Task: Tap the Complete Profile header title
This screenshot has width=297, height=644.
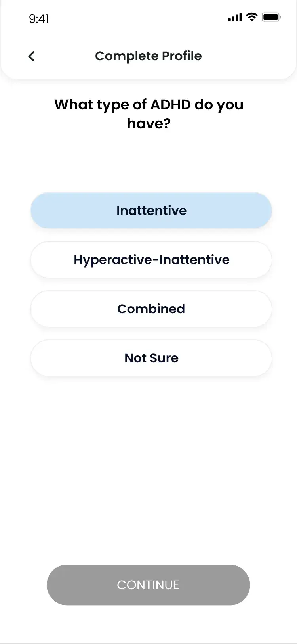Action: click(x=148, y=56)
